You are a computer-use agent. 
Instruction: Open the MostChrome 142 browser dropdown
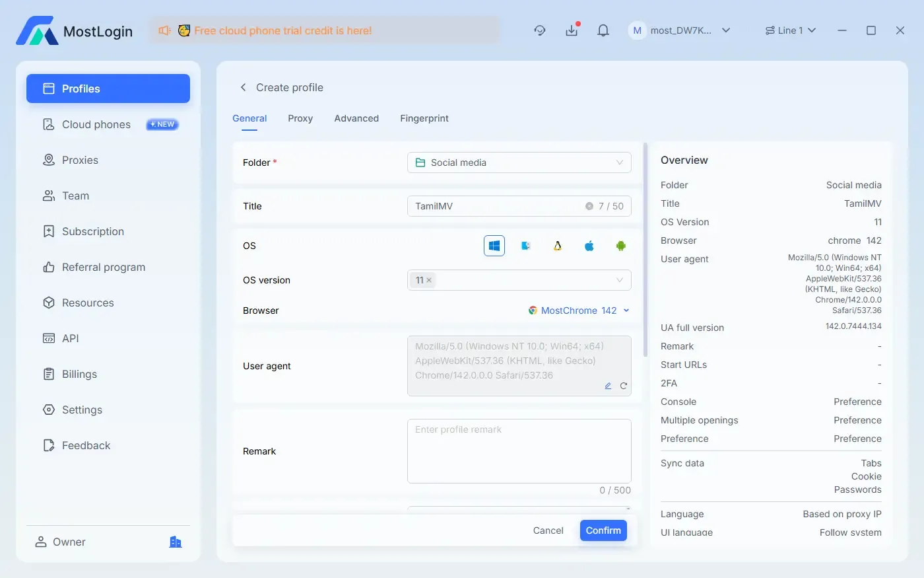578,310
